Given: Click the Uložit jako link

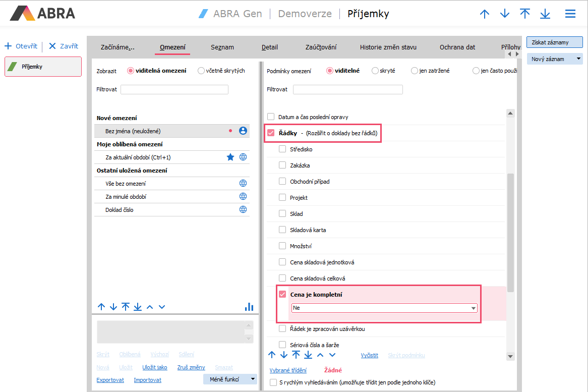Looking at the screenshot, I should point(154,368).
